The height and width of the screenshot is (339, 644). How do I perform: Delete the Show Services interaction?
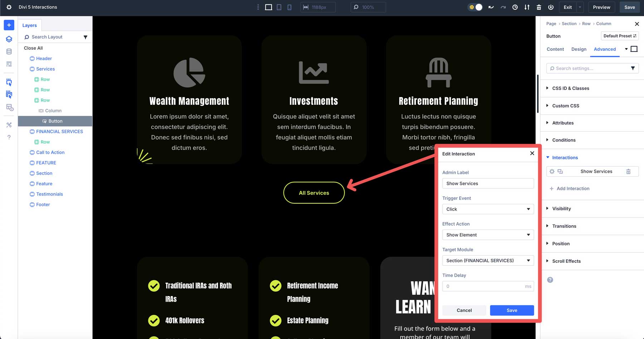[x=629, y=171]
